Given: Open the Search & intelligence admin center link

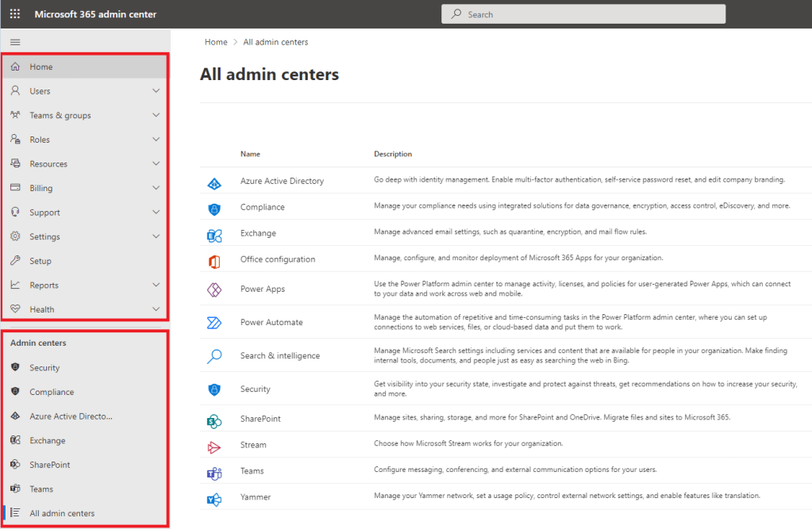Looking at the screenshot, I should point(280,356).
